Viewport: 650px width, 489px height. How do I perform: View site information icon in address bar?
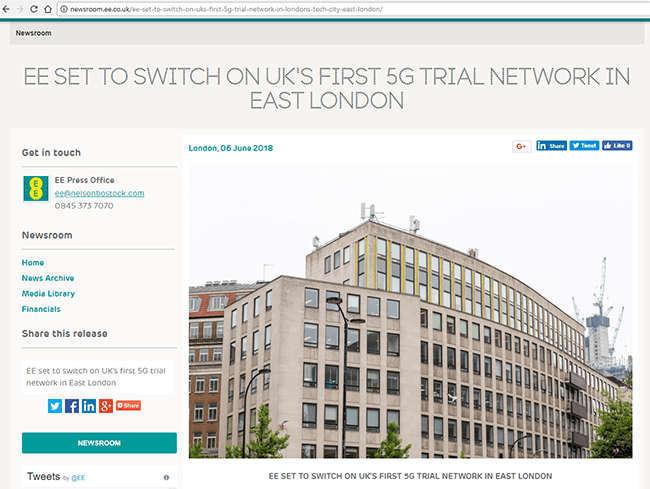63,9
